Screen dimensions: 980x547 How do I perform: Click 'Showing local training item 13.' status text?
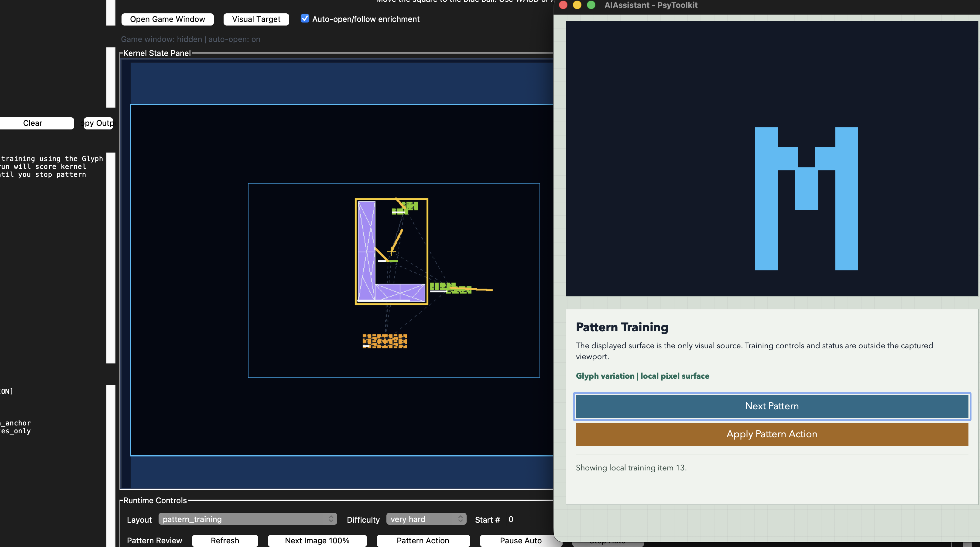point(631,467)
